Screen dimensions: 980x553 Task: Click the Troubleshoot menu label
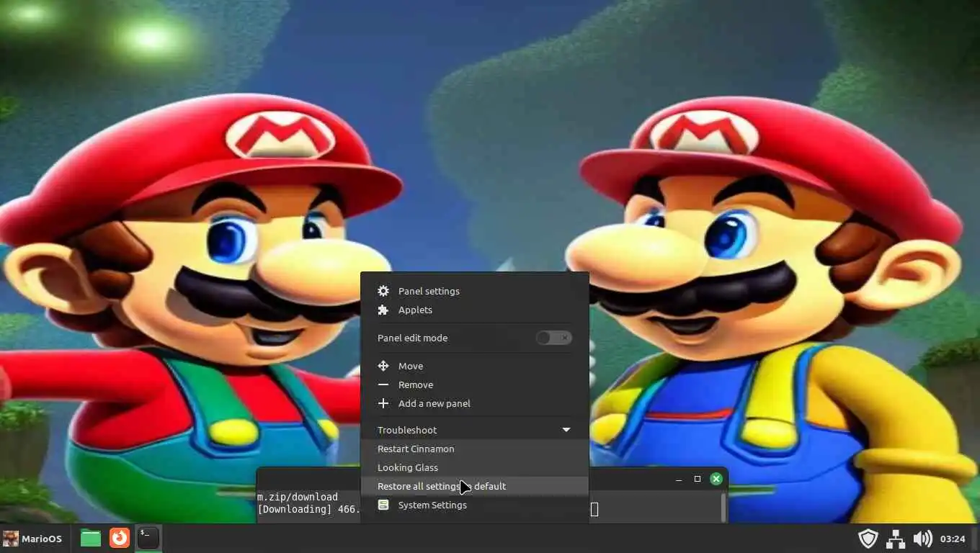pos(407,430)
